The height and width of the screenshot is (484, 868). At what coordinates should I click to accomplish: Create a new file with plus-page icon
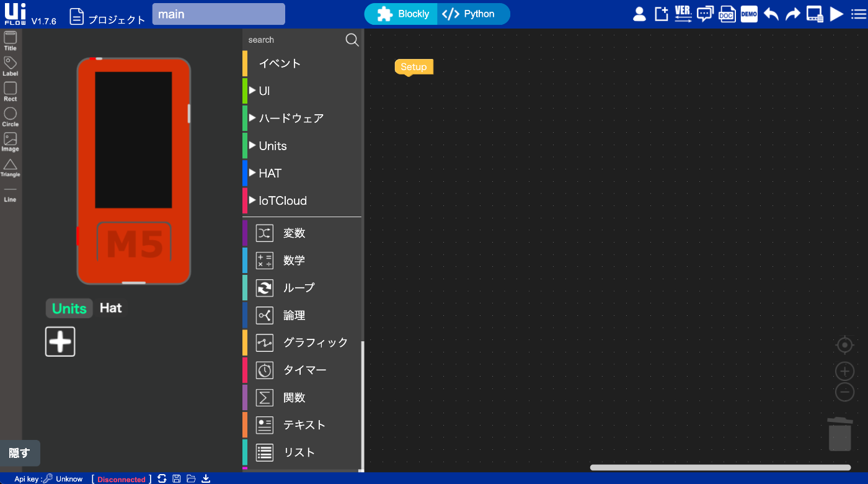[x=662, y=14]
